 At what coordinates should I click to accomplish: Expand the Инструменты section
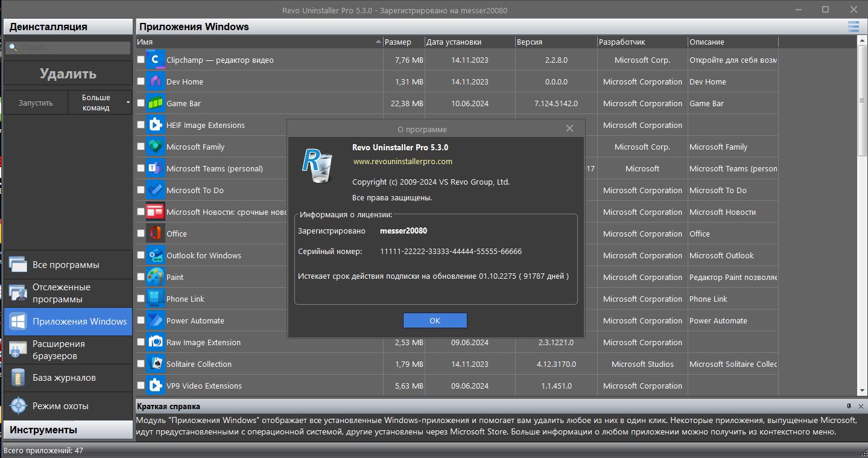(68, 430)
